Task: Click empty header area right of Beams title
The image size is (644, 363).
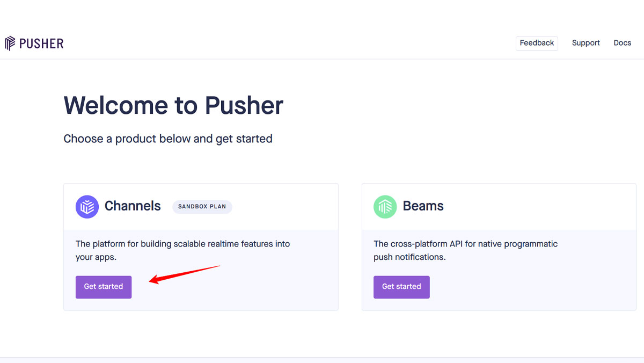Action: 537,206
